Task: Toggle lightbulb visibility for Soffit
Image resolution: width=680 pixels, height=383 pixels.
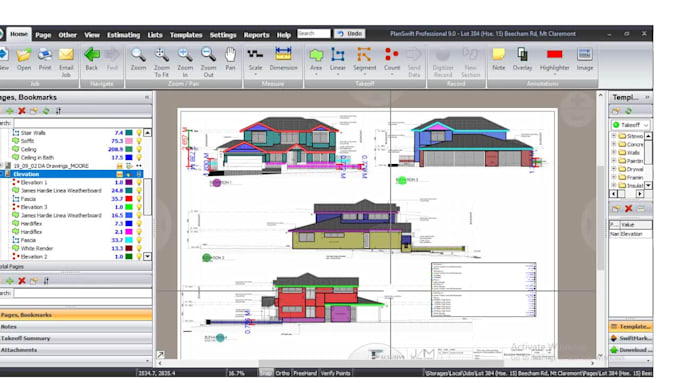Action: pos(139,141)
